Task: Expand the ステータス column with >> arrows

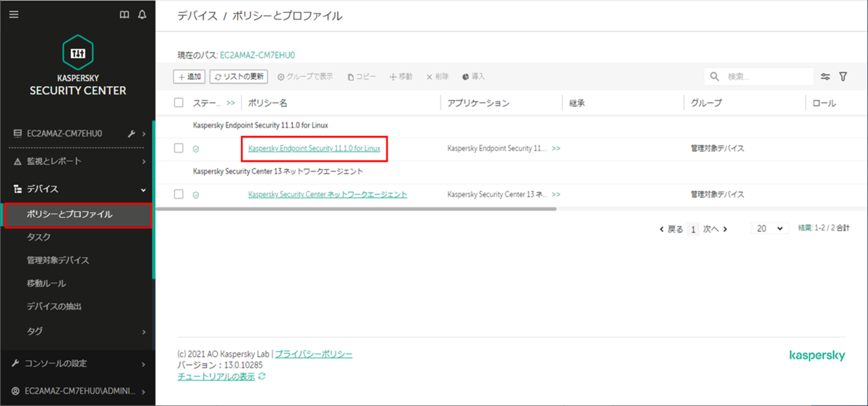Action: (231, 103)
